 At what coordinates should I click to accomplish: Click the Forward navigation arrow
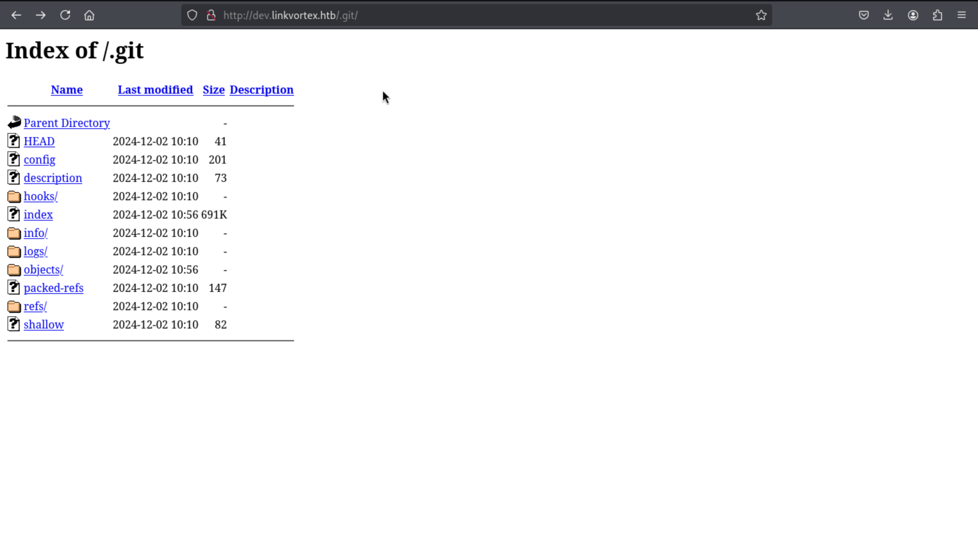(41, 15)
